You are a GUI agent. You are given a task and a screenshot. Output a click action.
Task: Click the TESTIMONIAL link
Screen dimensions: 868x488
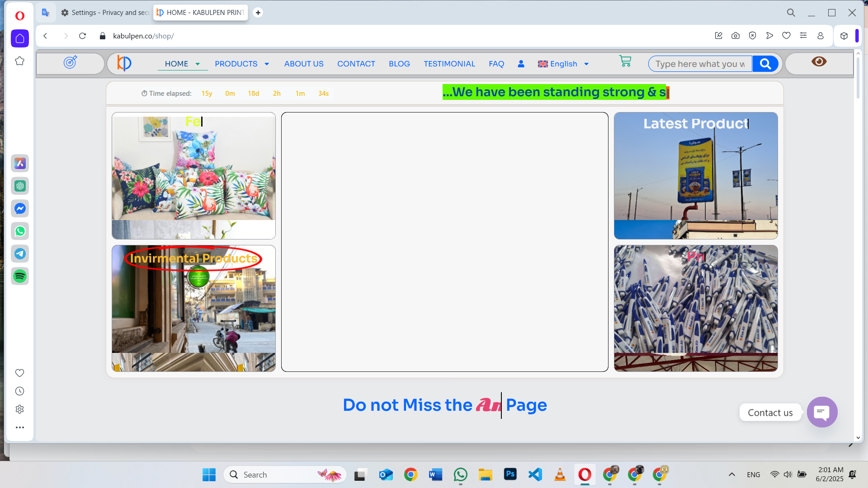449,64
